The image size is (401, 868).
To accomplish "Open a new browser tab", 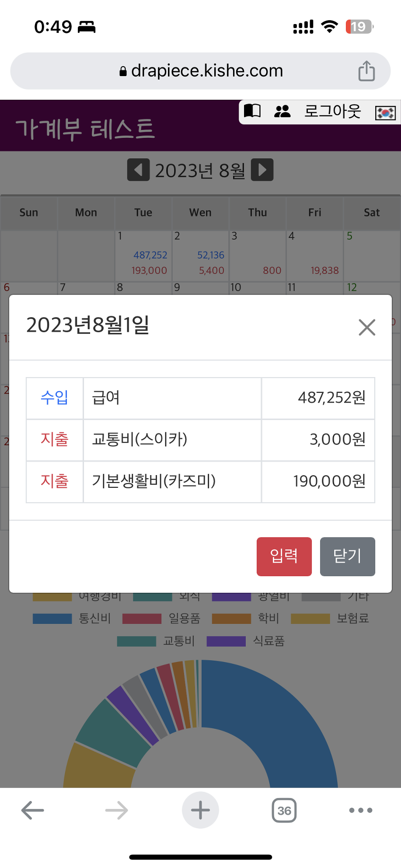I will pos(200,810).
